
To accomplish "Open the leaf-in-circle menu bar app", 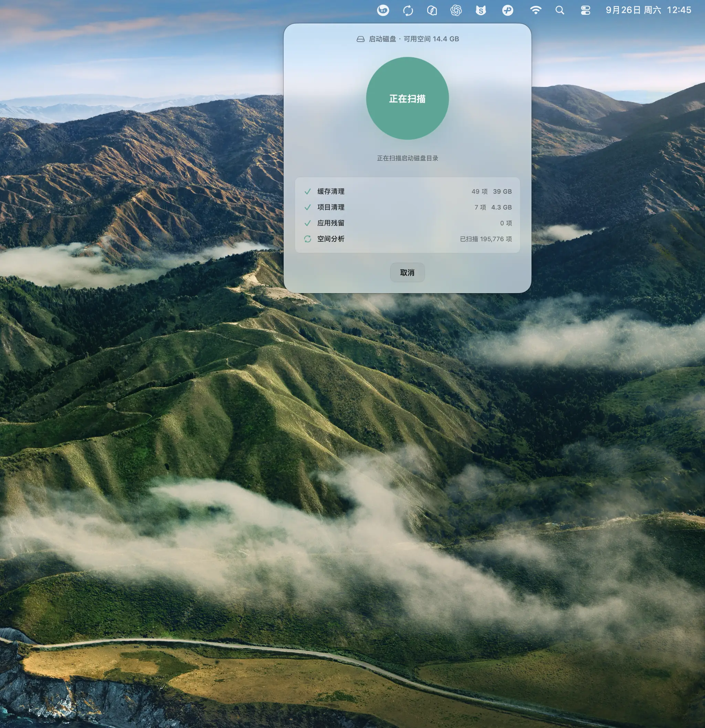I will pos(432,10).
